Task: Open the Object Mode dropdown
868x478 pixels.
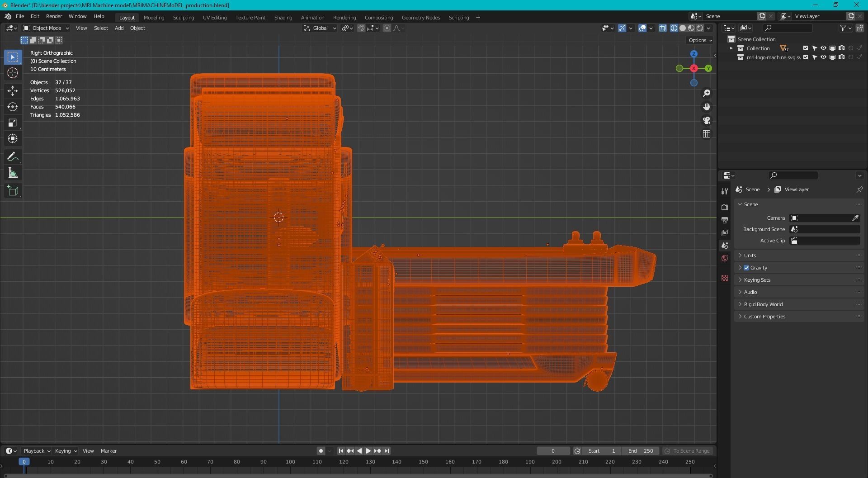Action: click(46, 28)
